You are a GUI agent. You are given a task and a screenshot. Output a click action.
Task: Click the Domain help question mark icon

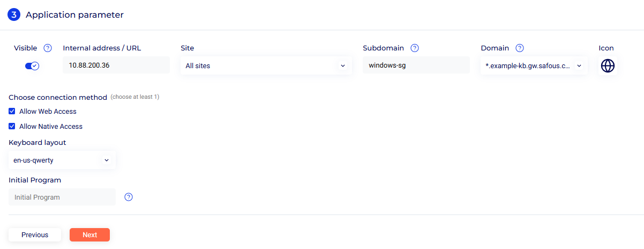click(519, 48)
